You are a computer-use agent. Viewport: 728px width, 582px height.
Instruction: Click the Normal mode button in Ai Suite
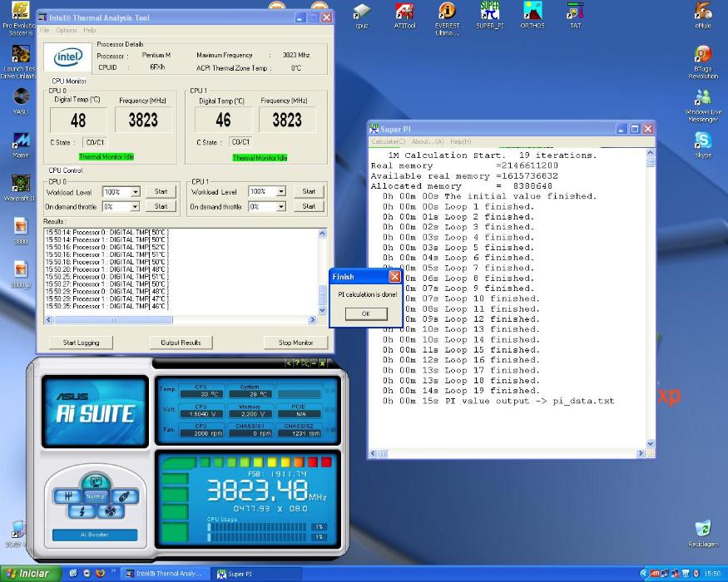tap(97, 496)
